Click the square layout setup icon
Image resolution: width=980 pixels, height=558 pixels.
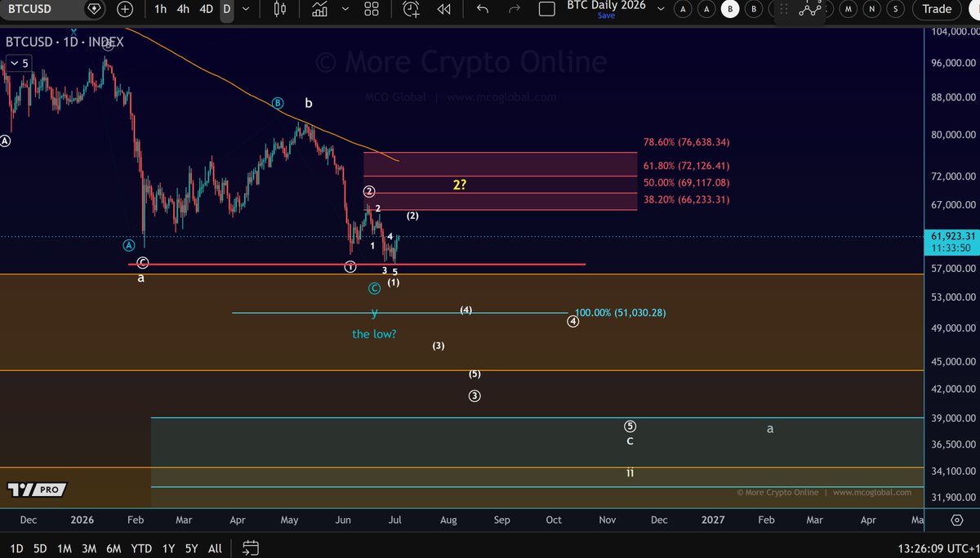[548, 9]
